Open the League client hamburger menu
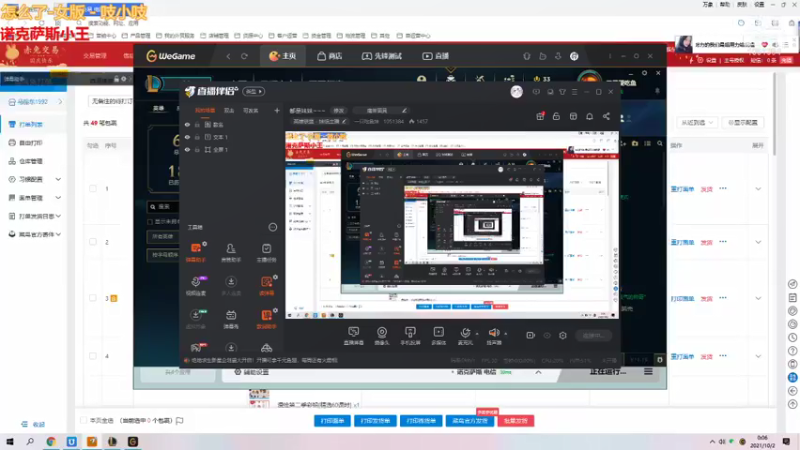 (x=648, y=372)
